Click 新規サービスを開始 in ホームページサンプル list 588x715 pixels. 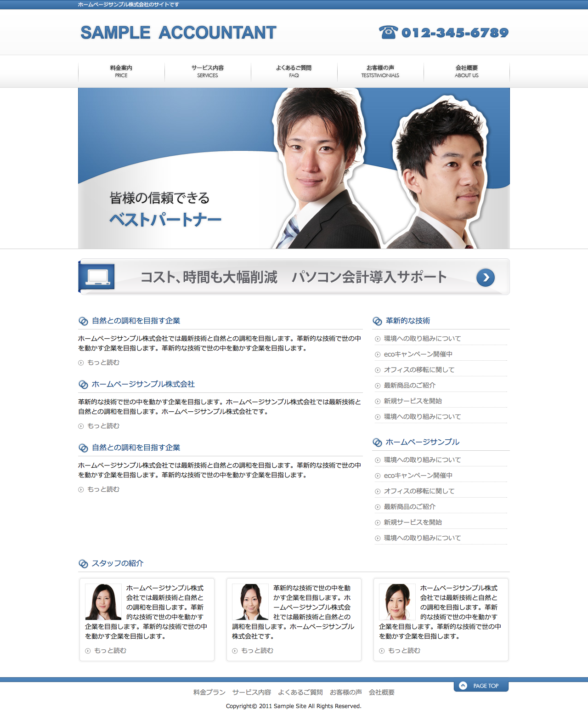pyautogui.click(x=413, y=522)
